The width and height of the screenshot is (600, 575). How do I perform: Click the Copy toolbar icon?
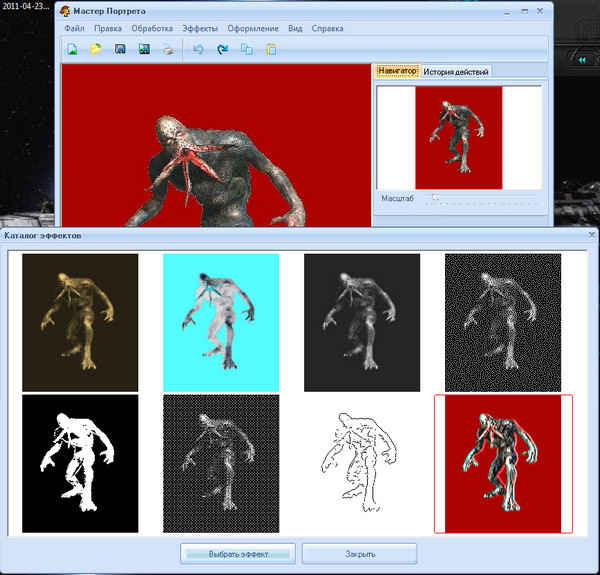(x=247, y=49)
